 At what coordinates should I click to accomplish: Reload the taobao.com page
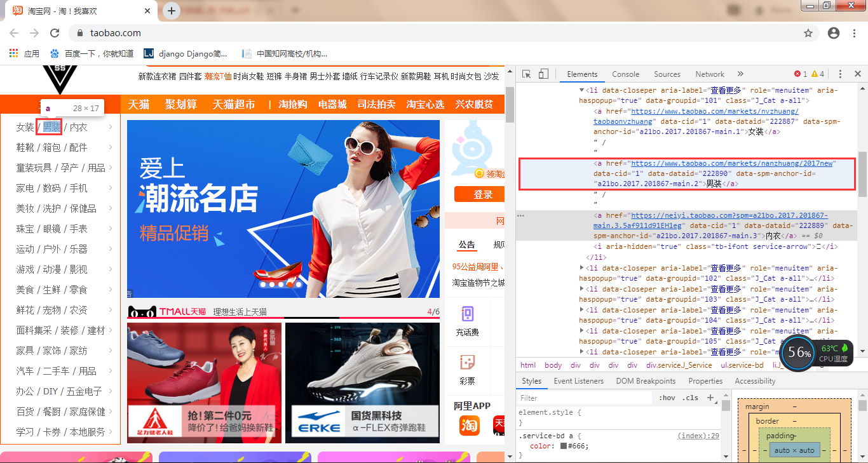pos(55,33)
